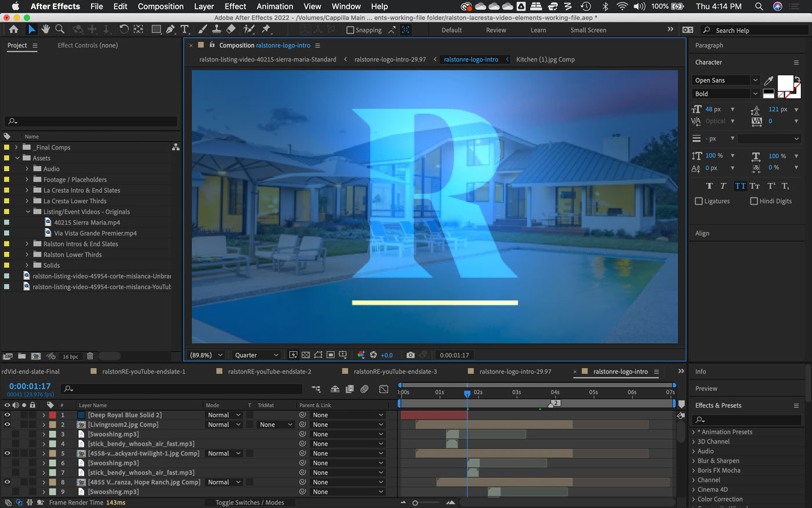Image resolution: width=812 pixels, height=508 pixels.
Task: Open Composition Mini-Flowchart icon in timeline
Action: click(x=316, y=389)
